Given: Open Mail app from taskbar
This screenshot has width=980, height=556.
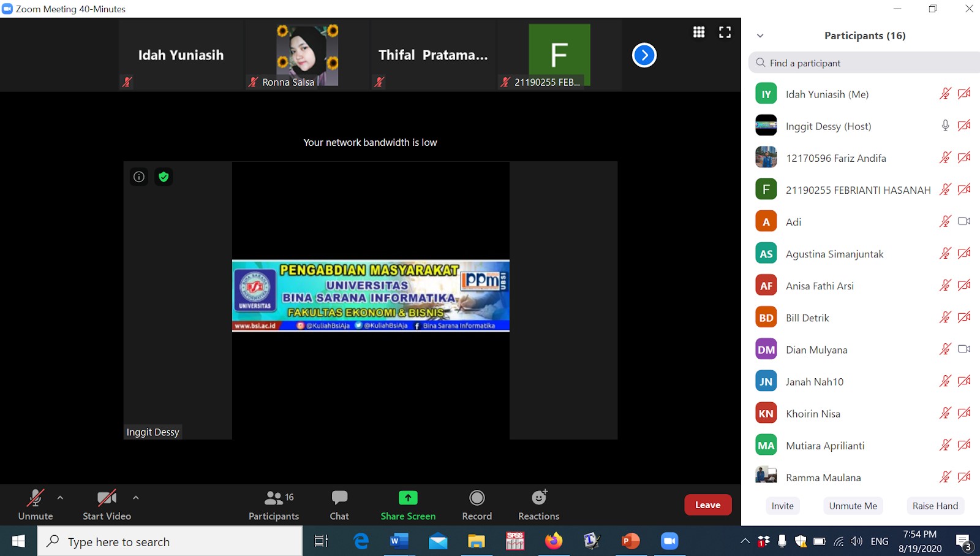Looking at the screenshot, I should tap(438, 541).
